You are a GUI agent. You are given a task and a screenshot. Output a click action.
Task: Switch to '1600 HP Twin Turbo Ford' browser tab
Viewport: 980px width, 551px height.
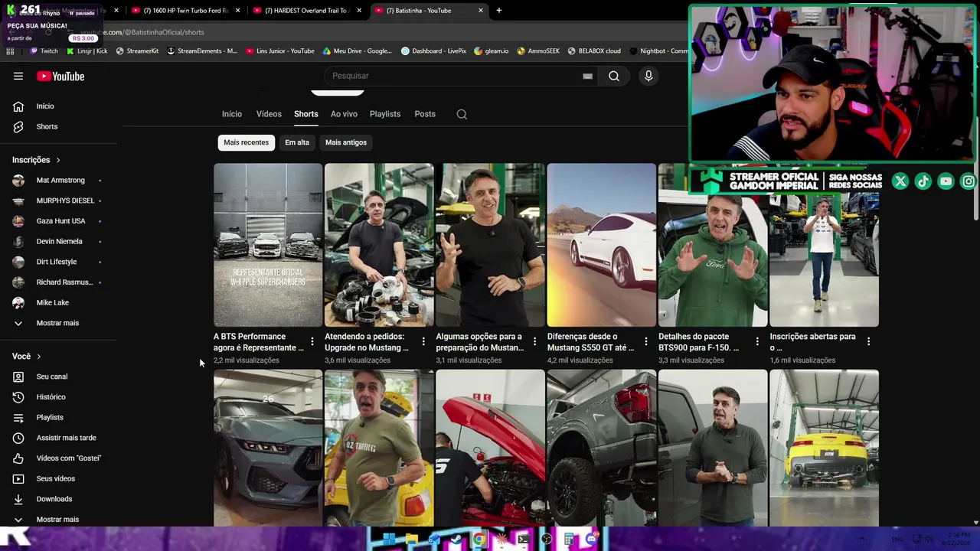[x=185, y=11]
